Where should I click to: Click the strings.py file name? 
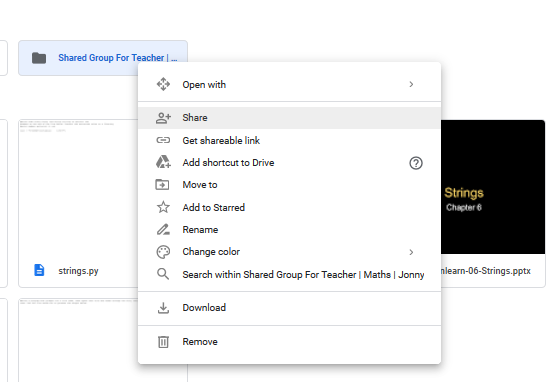coord(78,271)
